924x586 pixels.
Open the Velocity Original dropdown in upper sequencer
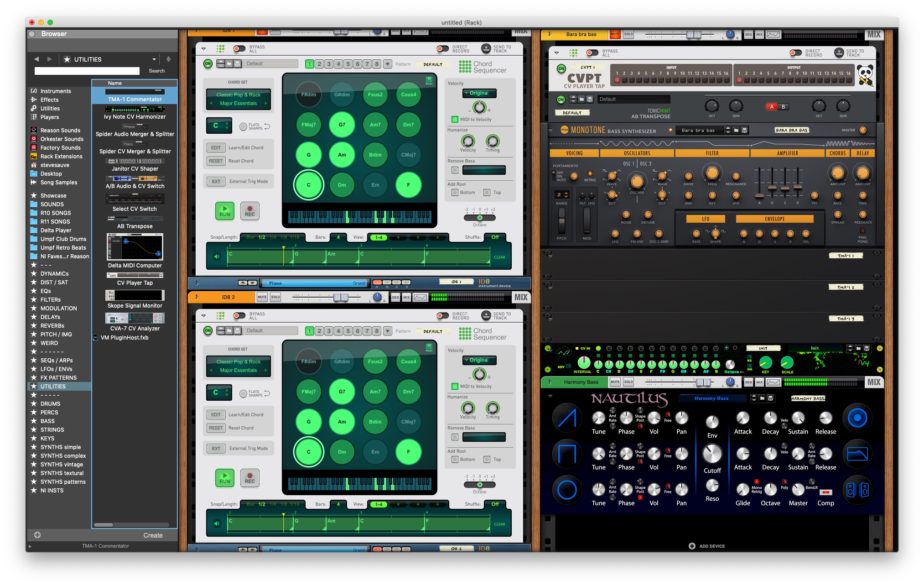click(x=479, y=93)
